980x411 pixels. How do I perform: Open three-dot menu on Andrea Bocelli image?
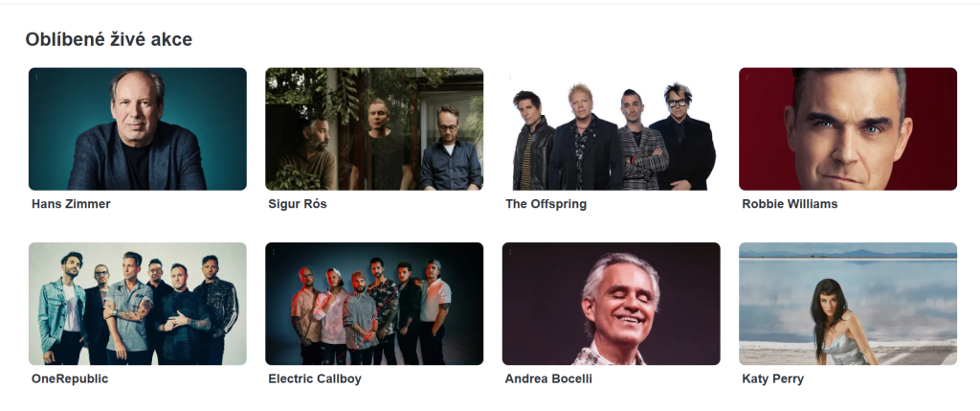pos(511,252)
